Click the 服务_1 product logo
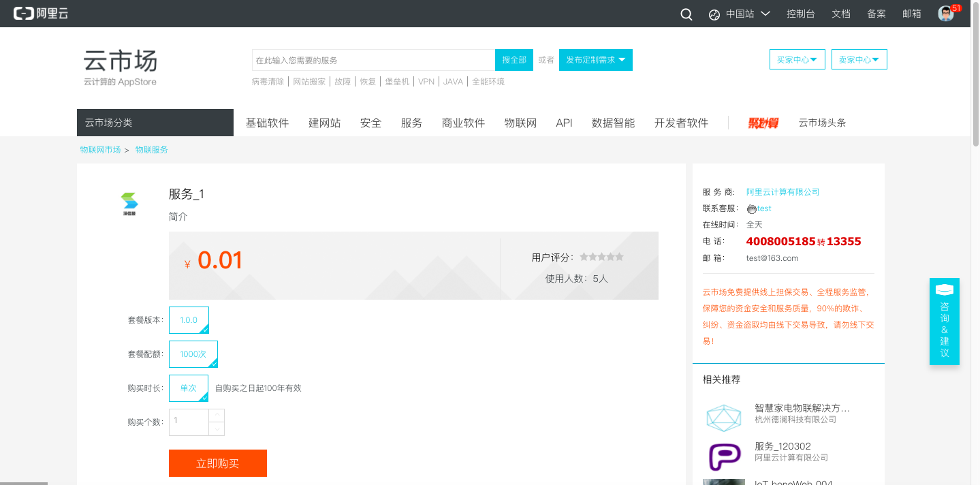Image resolution: width=980 pixels, height=485 pixels. pos(129,204)
